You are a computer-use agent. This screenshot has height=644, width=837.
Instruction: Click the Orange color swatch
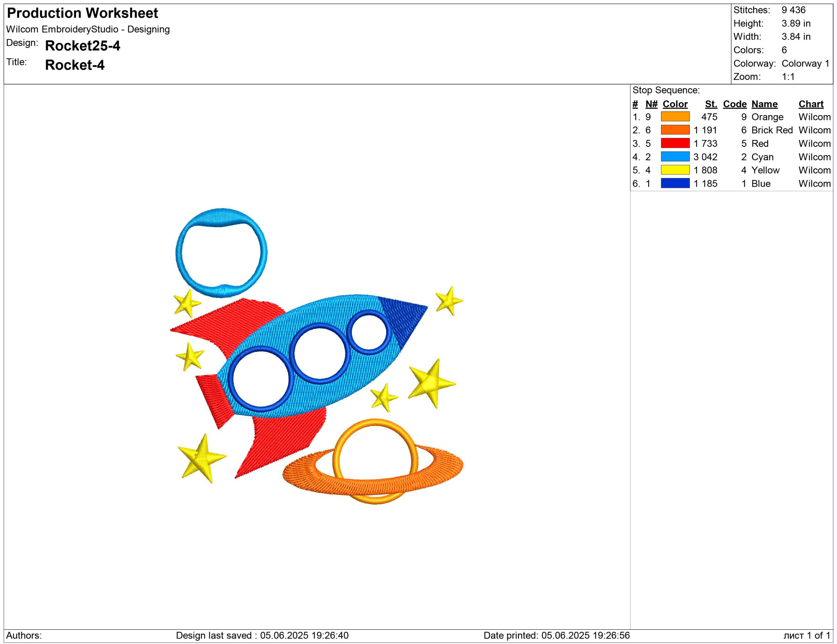[675, 116]
